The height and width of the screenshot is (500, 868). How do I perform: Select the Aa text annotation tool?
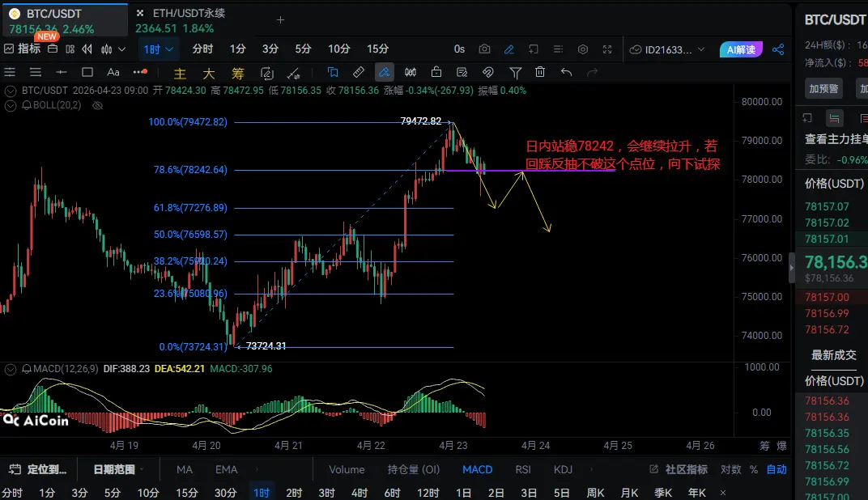tap(113, 73)
